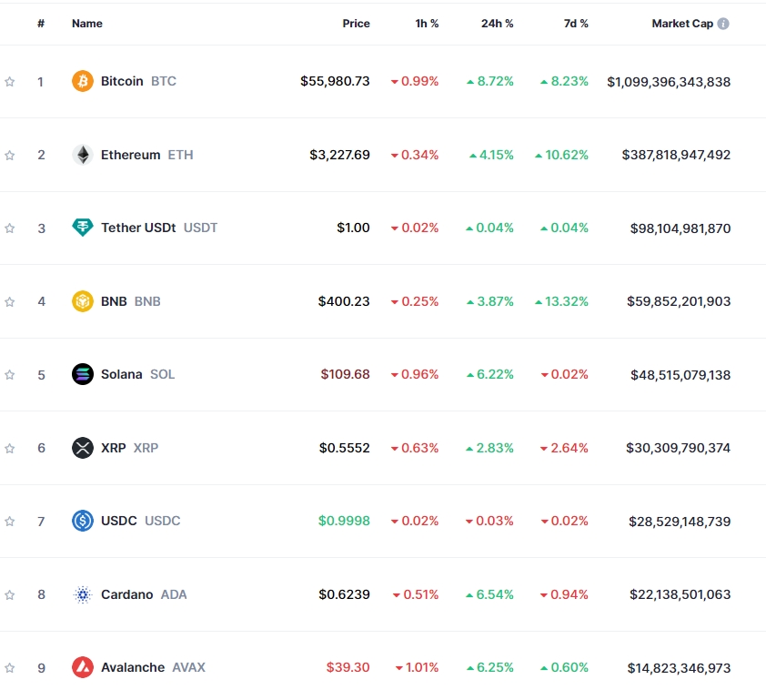Sort the table by Price
Screen dimensions: 766x700
(356, 24)
